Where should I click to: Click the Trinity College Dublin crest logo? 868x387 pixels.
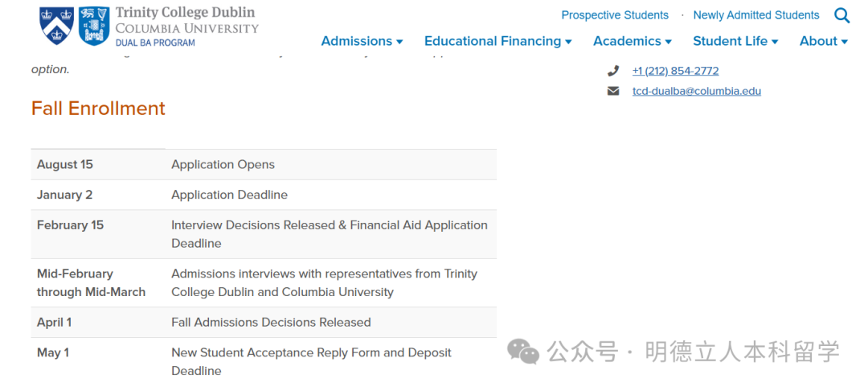click(x=93, y=26)
